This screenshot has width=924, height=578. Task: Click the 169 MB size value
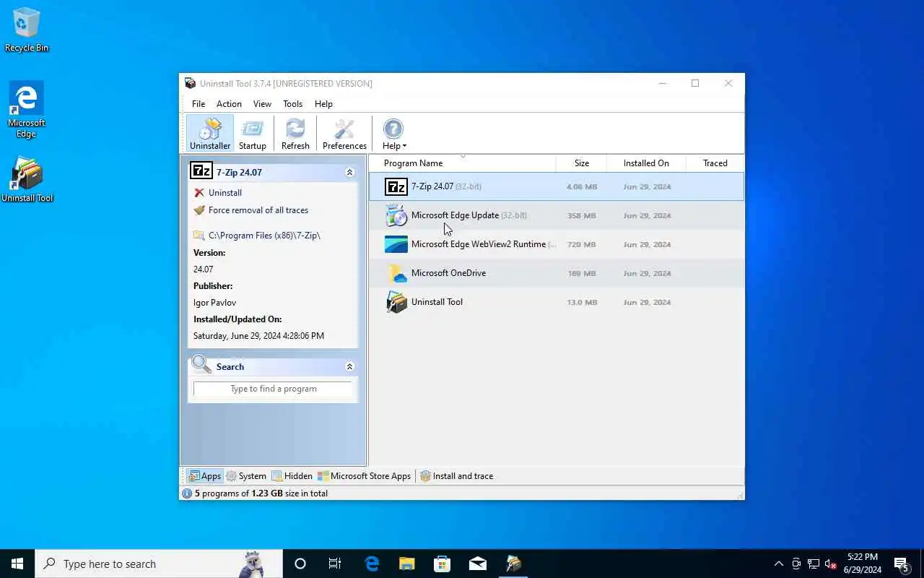(582, 274)
